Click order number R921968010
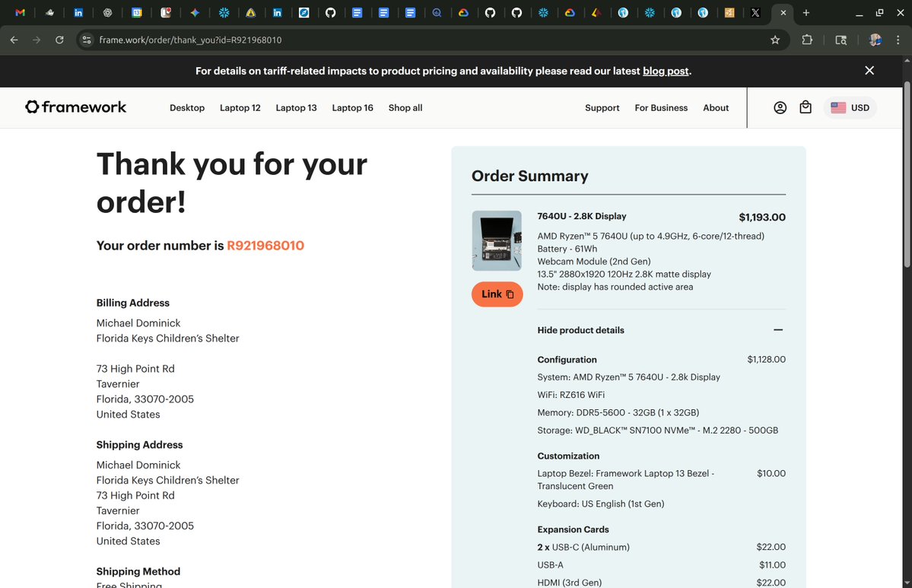Screen dimensions: 912x588 [x=265, y=246]
